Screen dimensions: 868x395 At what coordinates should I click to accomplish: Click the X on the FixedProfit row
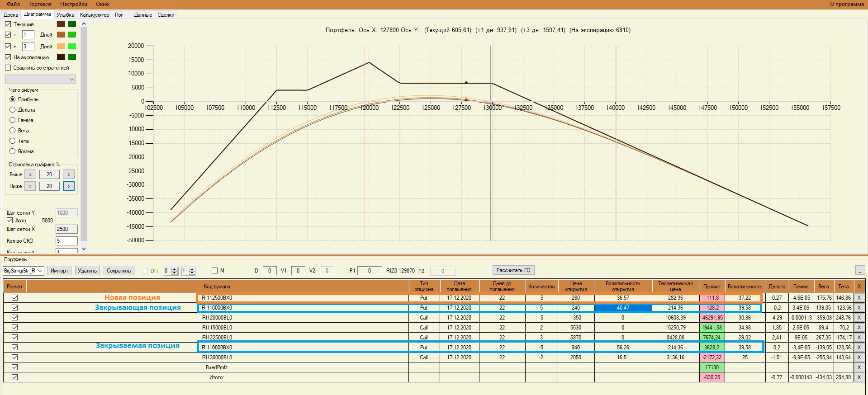point(859,367)
